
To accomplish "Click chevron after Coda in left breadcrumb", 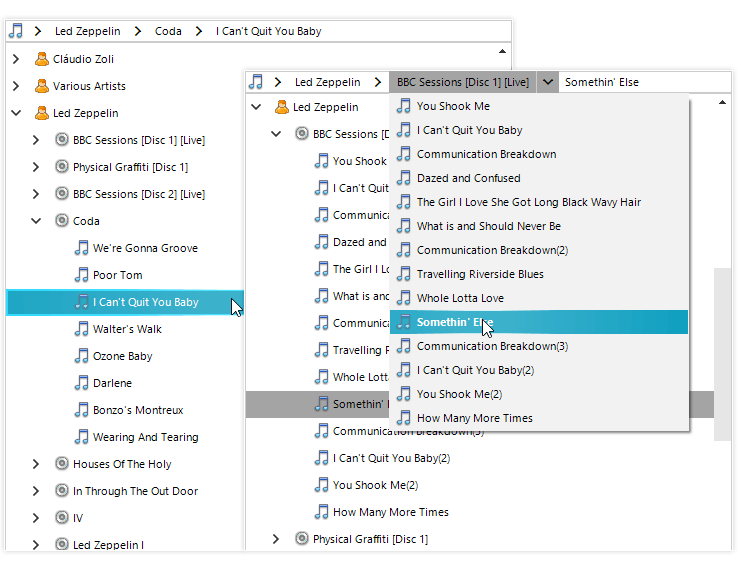I will [x=199, y=31].
